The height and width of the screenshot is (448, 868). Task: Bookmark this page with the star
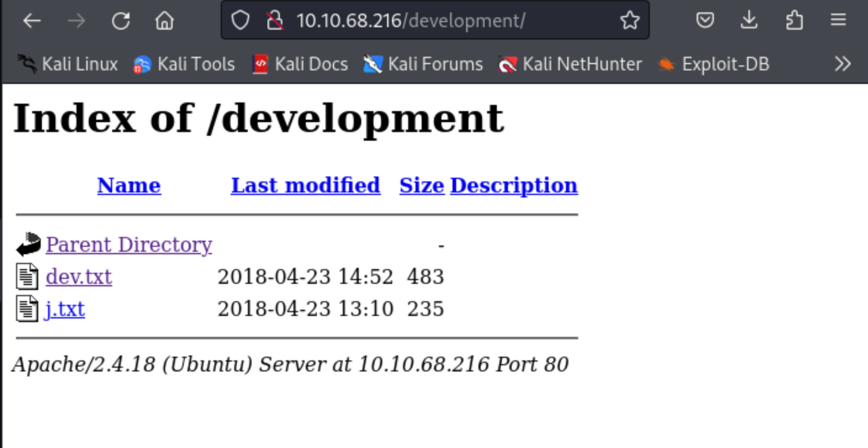(x=629, y=21)
